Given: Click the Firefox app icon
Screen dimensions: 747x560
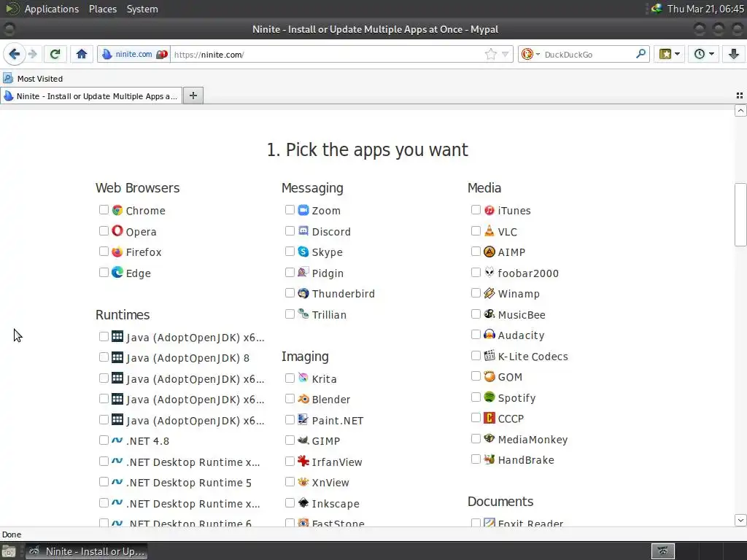Looking at the screenshot, I should (117, 252).
